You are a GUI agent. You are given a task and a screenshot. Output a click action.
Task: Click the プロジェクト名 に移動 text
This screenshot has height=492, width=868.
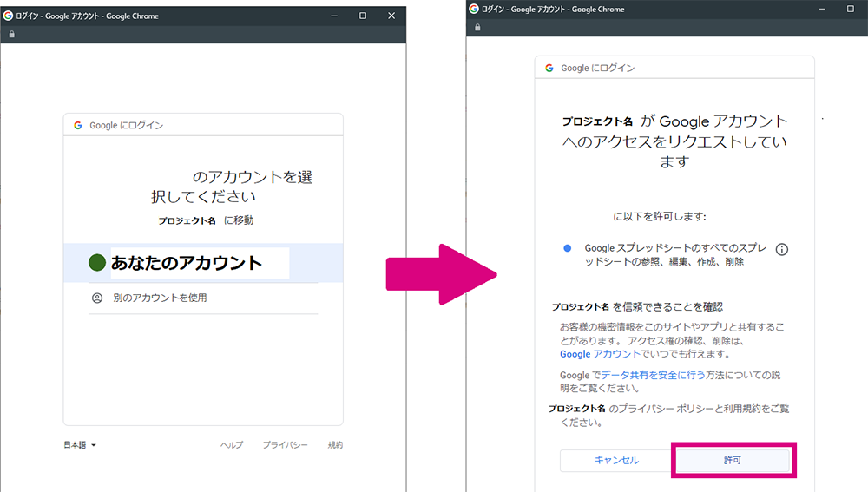tap(206, 220)
